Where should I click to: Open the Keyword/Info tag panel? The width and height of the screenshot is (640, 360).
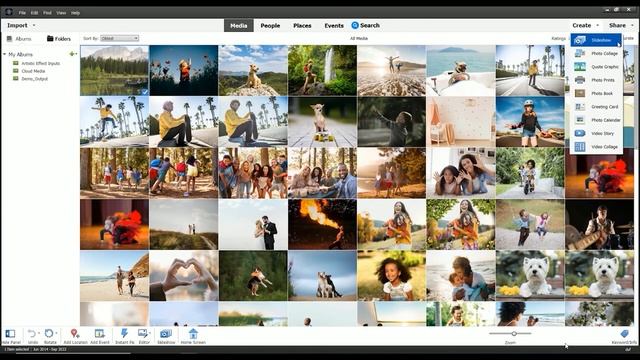point(624,334)
